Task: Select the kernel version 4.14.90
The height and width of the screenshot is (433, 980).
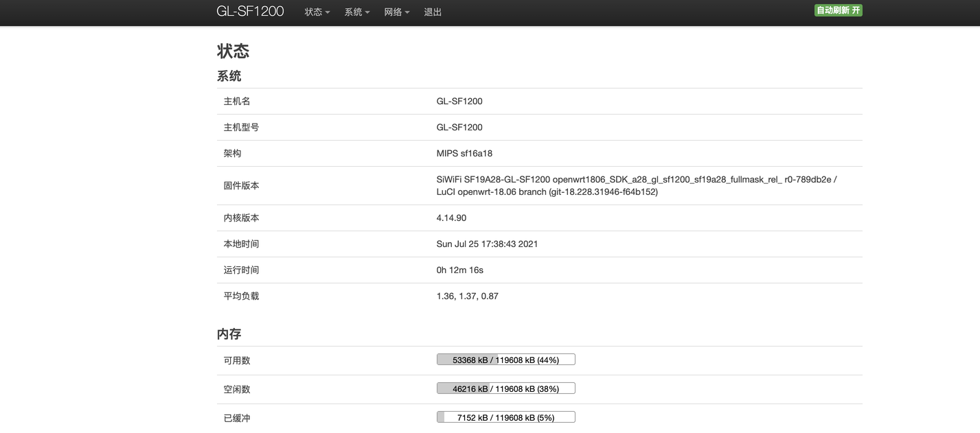Action: (x=451, y=218)
